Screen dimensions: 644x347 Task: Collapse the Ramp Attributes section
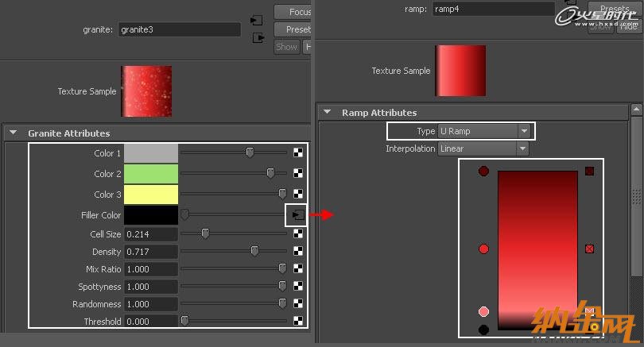[327, 112]
